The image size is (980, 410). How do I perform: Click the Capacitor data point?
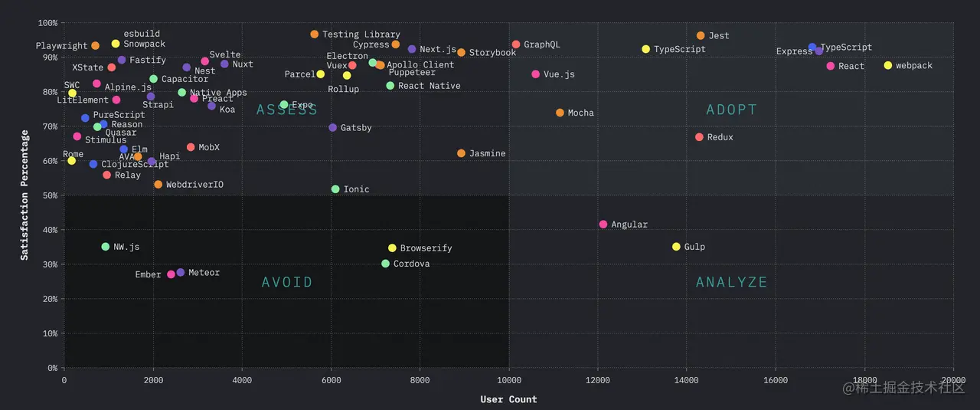coord(153,79)
